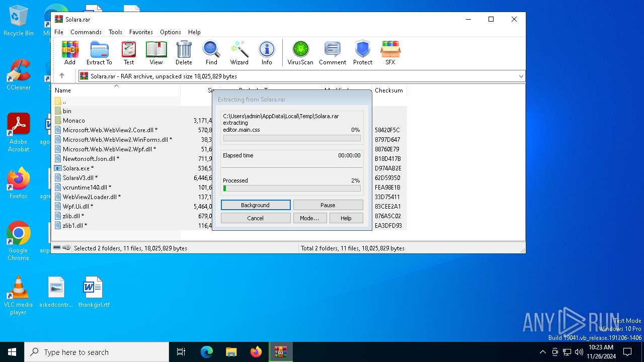Click checksum value 58420F5C
Image resolution: width=644 pixels, height=362 pixels.
[x=387, y=130]
